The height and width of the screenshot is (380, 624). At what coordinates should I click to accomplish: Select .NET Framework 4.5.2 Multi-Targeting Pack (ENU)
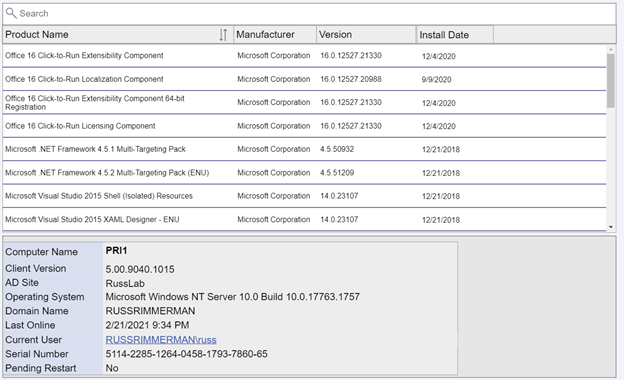pos(304,173)
